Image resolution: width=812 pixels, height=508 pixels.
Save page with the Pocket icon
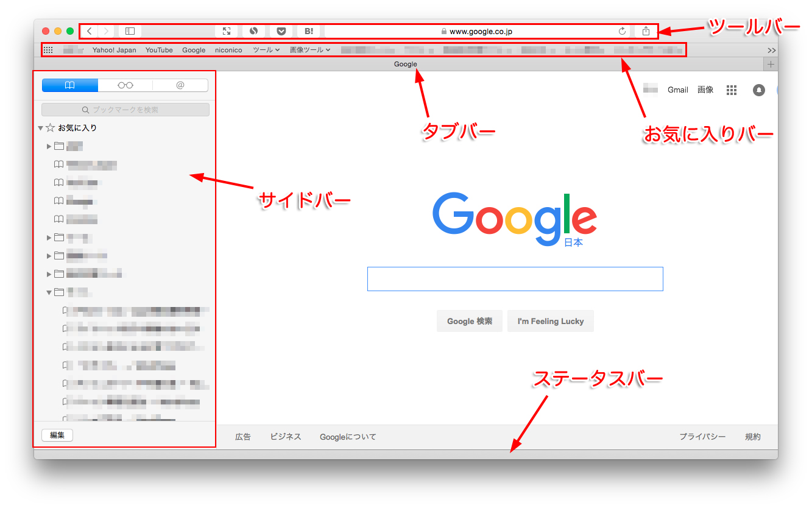click(x=281, y=31)
